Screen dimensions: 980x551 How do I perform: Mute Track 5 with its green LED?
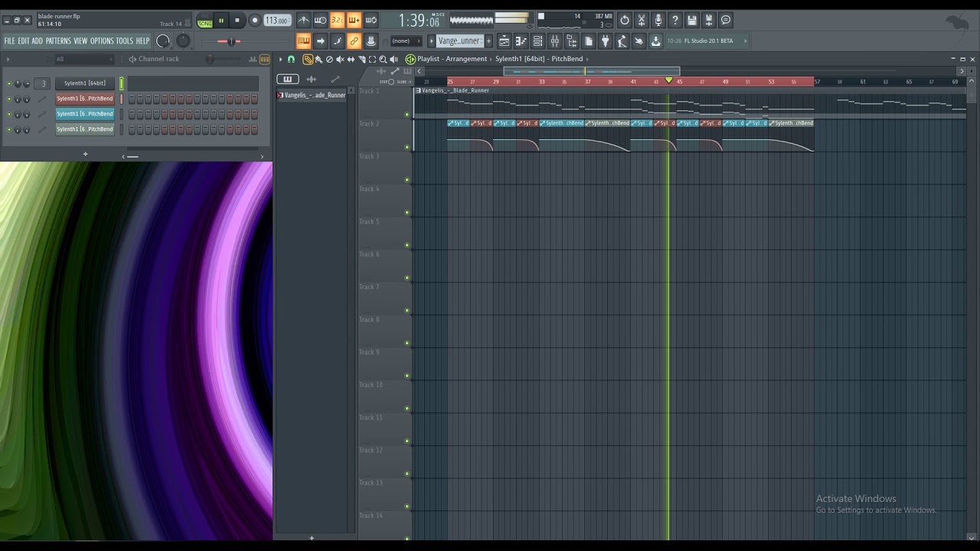[x=407, y=245]
